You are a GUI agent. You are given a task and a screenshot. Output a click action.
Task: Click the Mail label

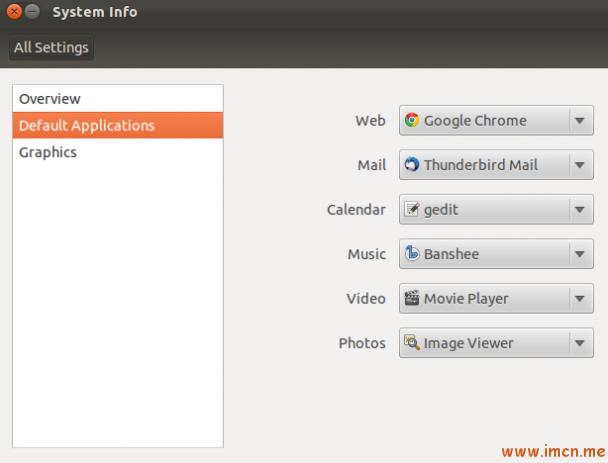371,165
